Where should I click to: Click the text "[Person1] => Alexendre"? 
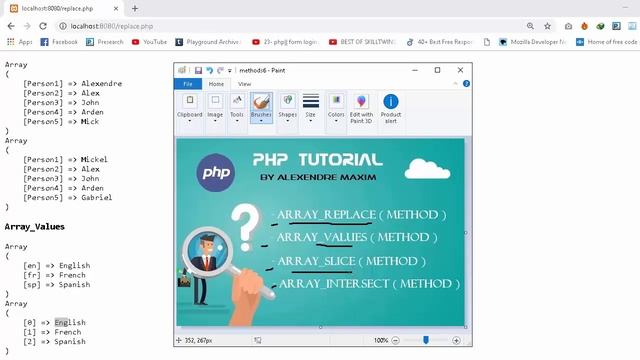(x=72, y=83)
